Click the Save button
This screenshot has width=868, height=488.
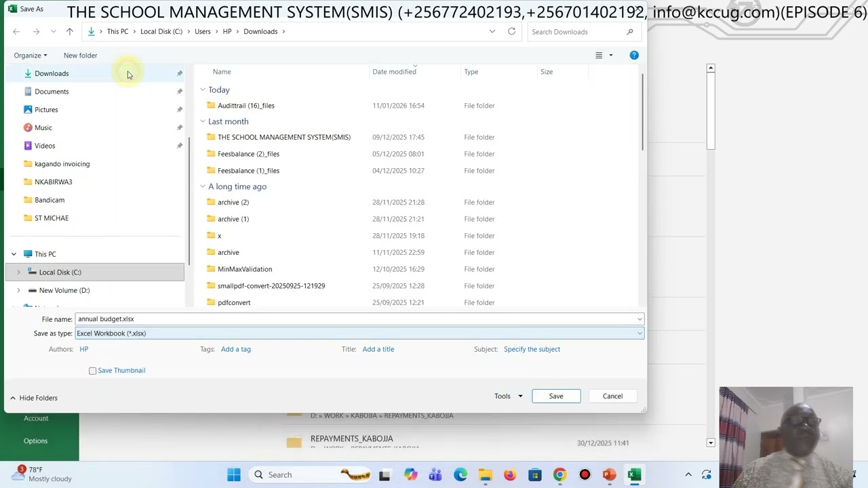pos(556,396)
